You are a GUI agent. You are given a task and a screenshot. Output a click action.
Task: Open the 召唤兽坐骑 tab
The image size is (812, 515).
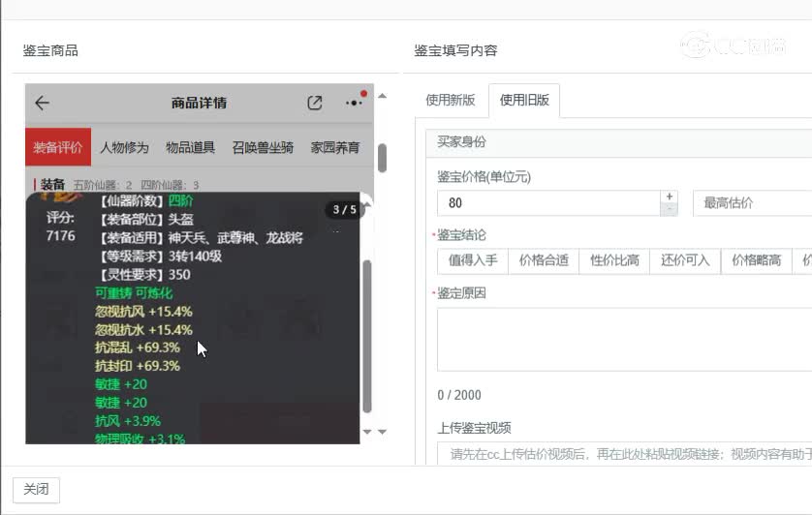click(263, 147)
